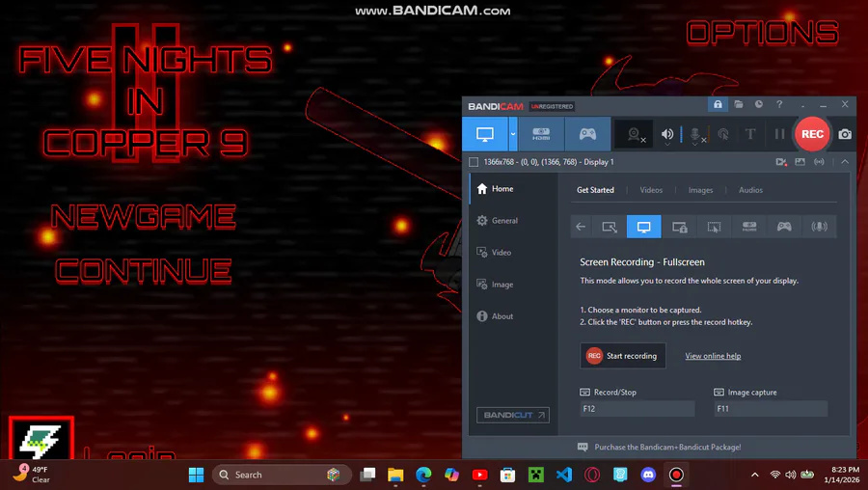Select Bandicam screen recording mode monitor icon
This screenshot has width=868, height=490.
coord(485,134)
